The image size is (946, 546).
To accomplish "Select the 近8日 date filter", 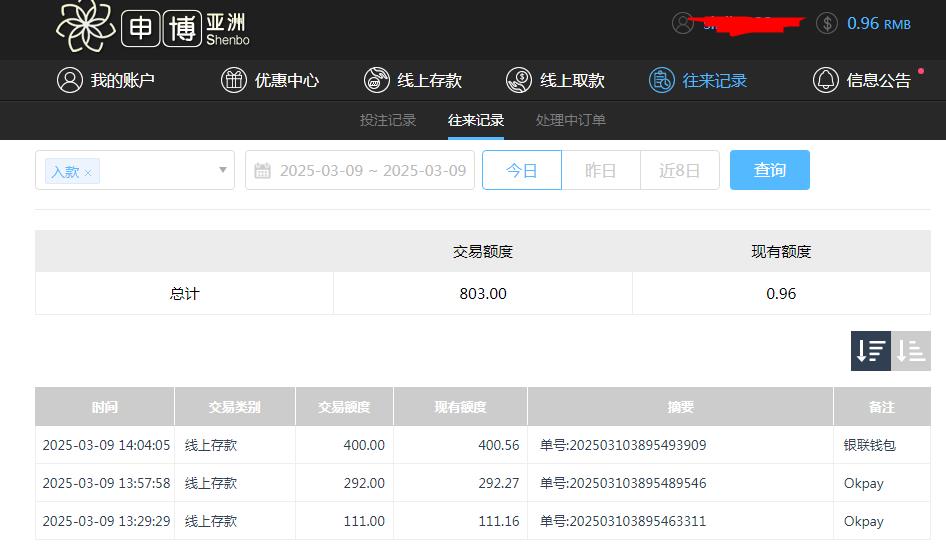I will 680,170.
